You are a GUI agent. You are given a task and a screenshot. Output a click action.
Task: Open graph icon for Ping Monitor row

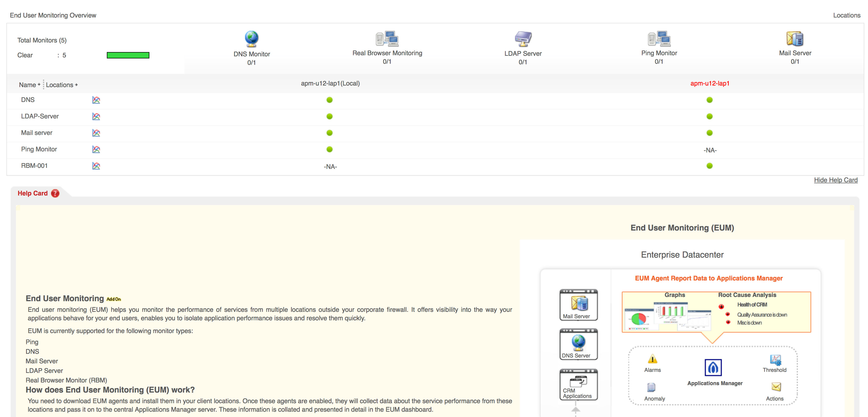96,150
